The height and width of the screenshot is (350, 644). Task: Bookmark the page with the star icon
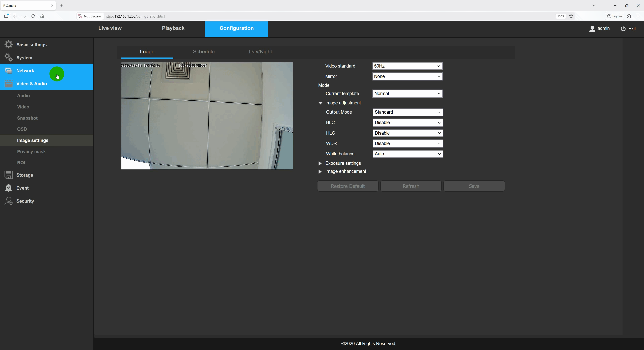(x=571, y=16)
